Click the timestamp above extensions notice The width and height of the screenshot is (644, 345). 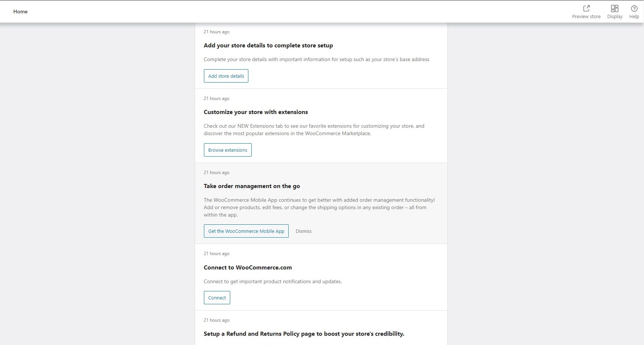click(217, 98)
